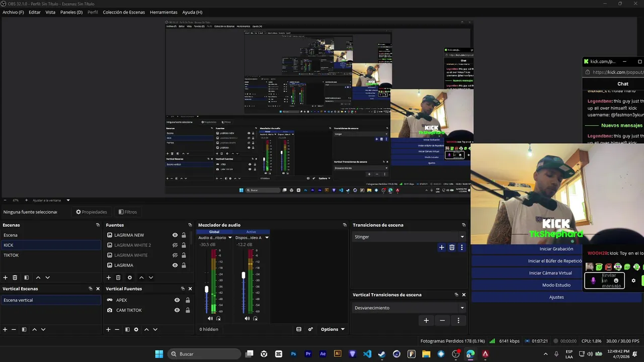Move source down in Fuentes toolbar
Viewport: 644px width, 362px height.
point(151,278)
